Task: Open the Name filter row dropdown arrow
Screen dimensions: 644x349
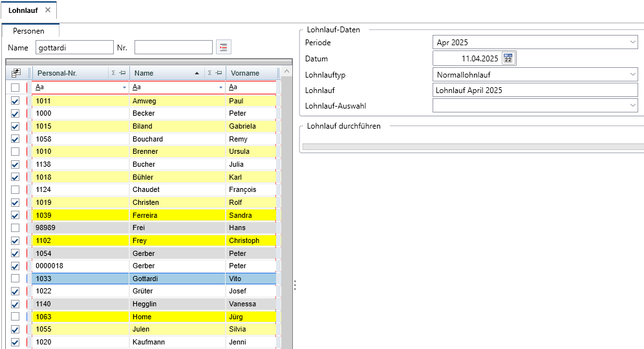Action: click(220, 87)
